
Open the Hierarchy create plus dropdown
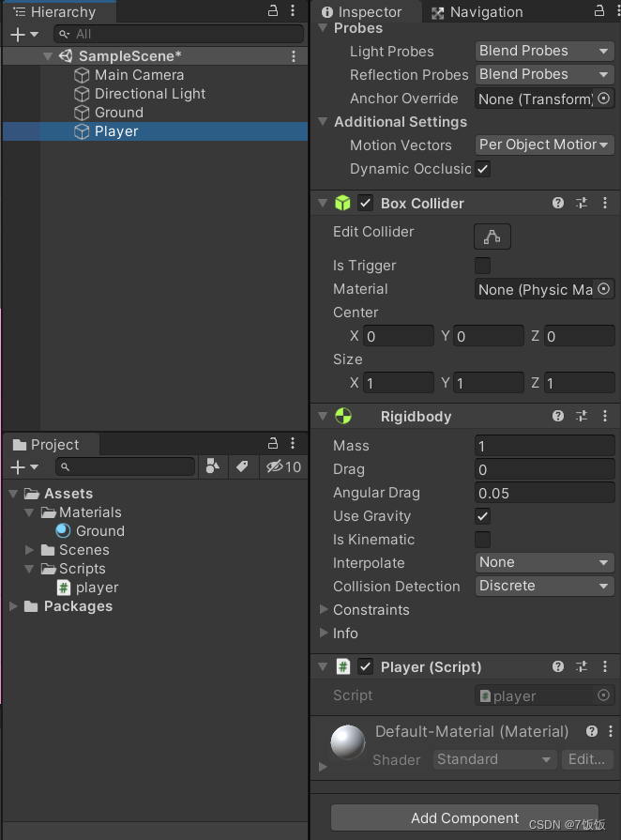click(24, 35)
